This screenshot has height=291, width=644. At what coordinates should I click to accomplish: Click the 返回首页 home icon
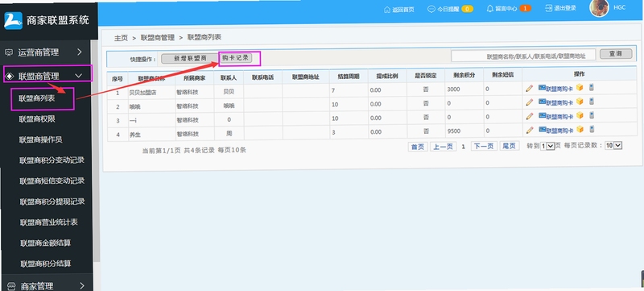click(387, 9)
